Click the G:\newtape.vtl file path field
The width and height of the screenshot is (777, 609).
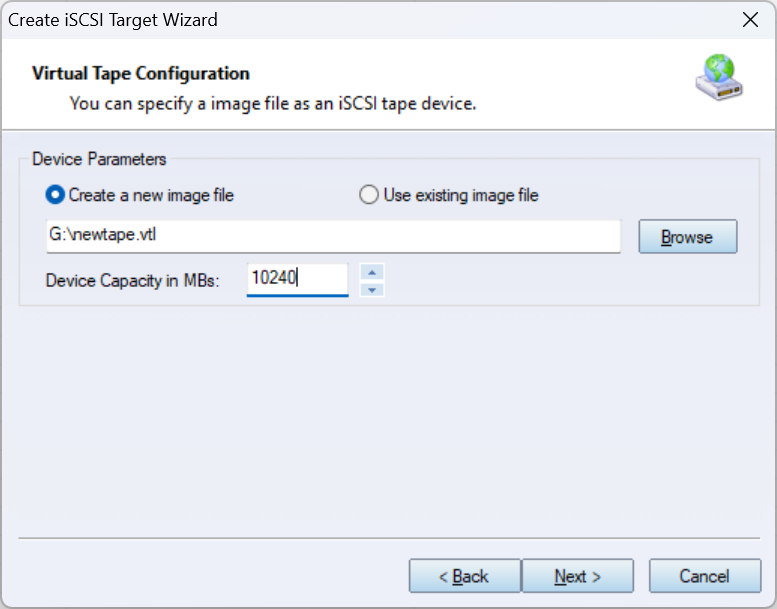point(333,237)
